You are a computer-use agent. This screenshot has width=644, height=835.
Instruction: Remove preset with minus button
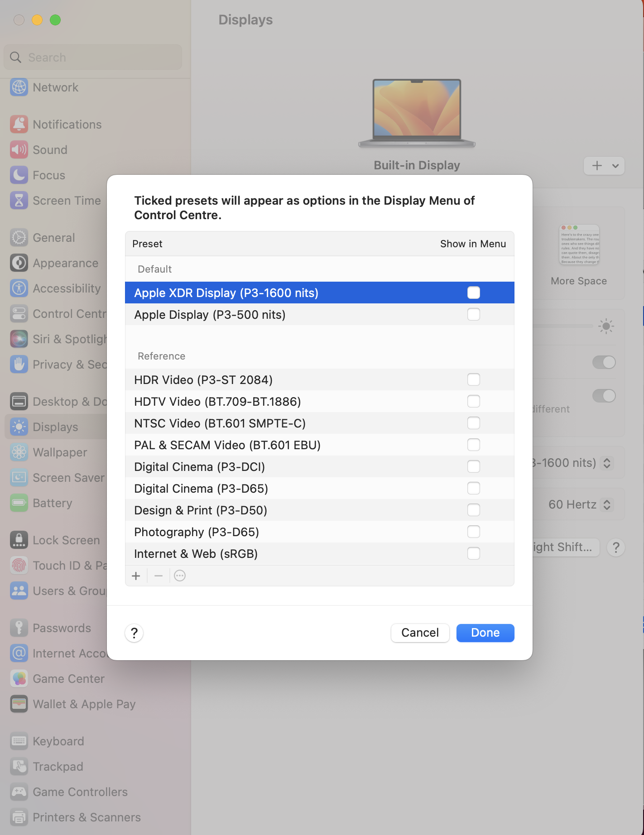159,576
